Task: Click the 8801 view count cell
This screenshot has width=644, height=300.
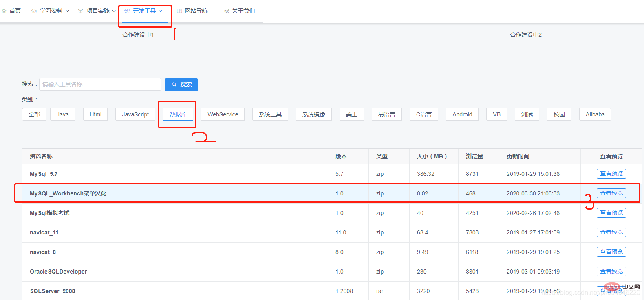Action: [x=472, y=272]
